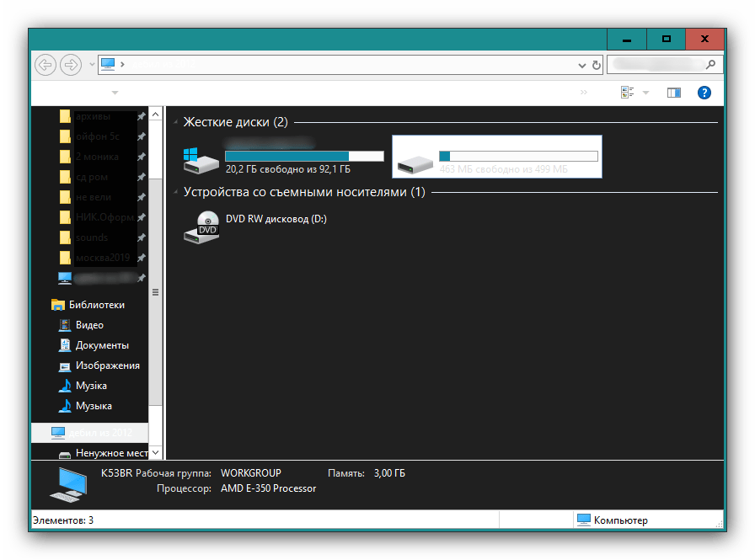
Task: Refresh the address bar location
Action: click(597, 65)
